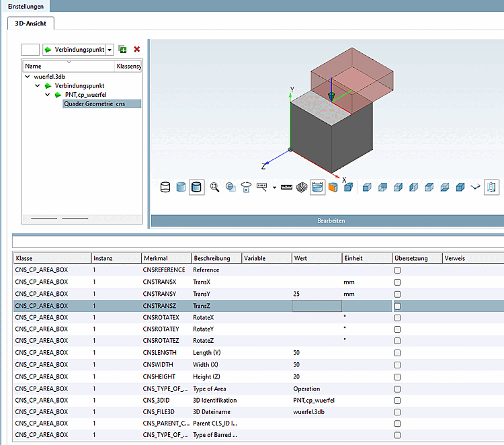Image resolution: width=504 pixels, height=445 pixels.
Task: Open the Verbindungspunkt dropdown arrow
Action: coord(110,50)
